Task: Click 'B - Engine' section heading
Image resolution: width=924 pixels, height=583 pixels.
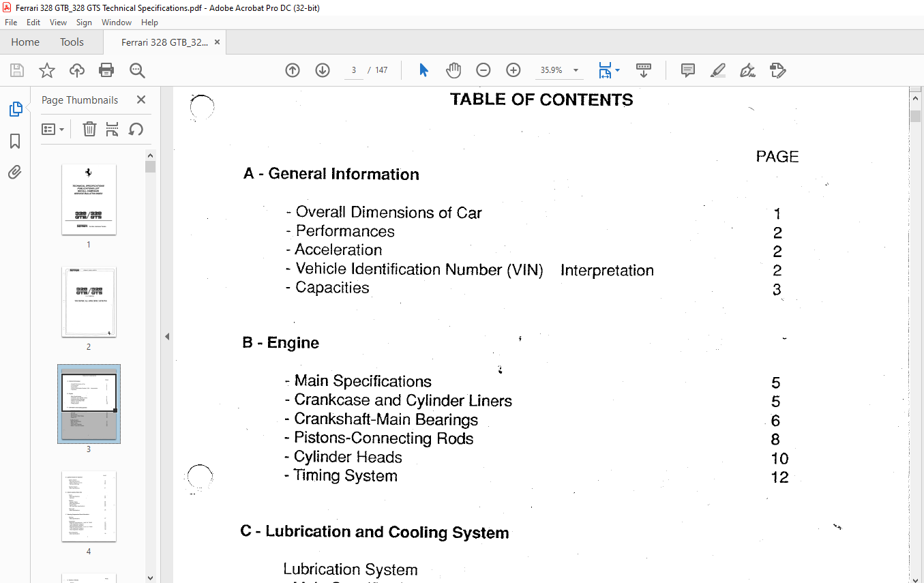Action: click(281, 343)
